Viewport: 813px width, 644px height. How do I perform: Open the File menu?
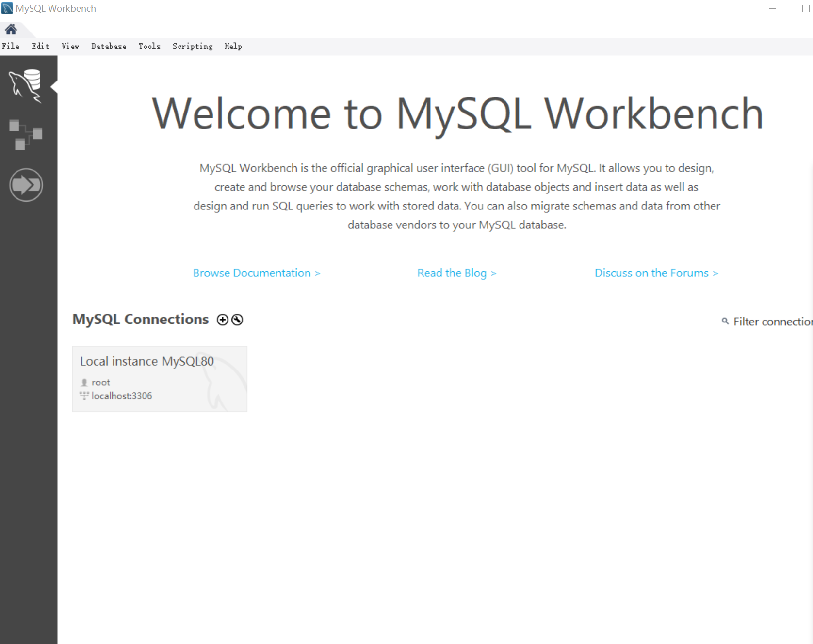(x=11, y=46)
